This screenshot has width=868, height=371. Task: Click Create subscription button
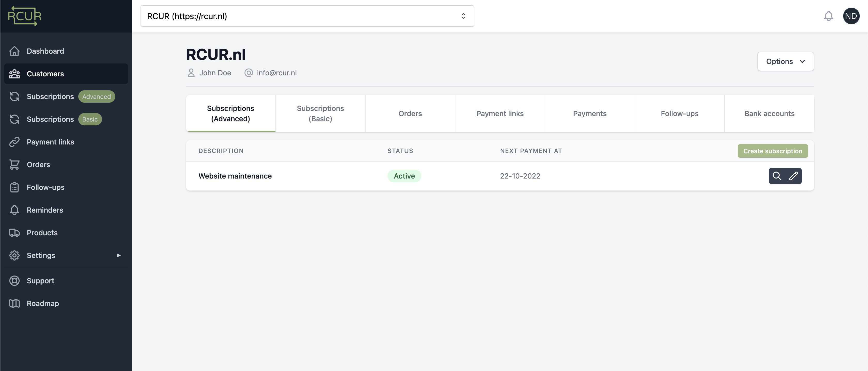tap(773, 151)
